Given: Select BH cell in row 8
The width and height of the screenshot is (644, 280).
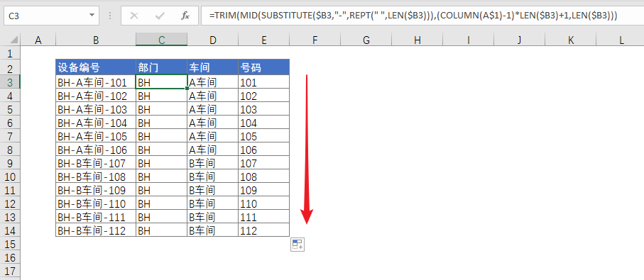Looking at the screenshot, I should (x=161, y=150).
